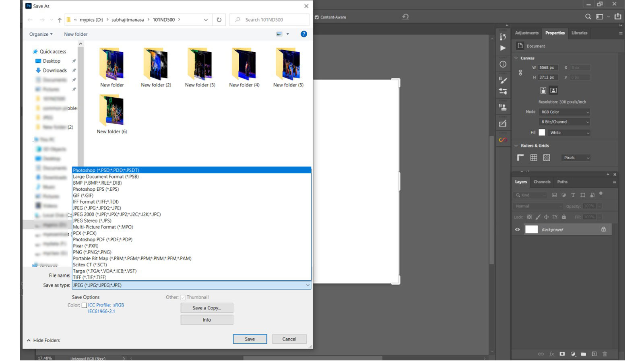Open the Creative Cloud infinity icon panel
Image resolution: width=644 pixels, height=362 pixels.
tap(503, 140)
